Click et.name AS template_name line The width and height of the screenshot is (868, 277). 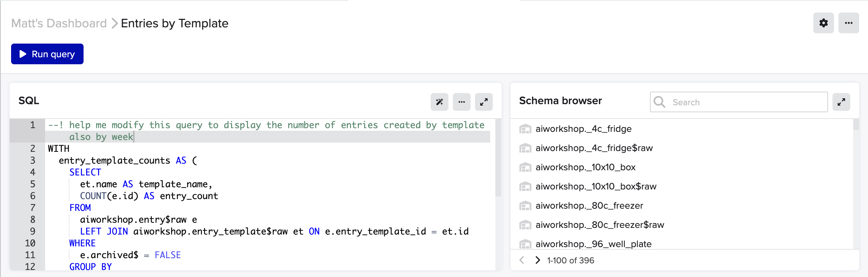click(146, 184)
